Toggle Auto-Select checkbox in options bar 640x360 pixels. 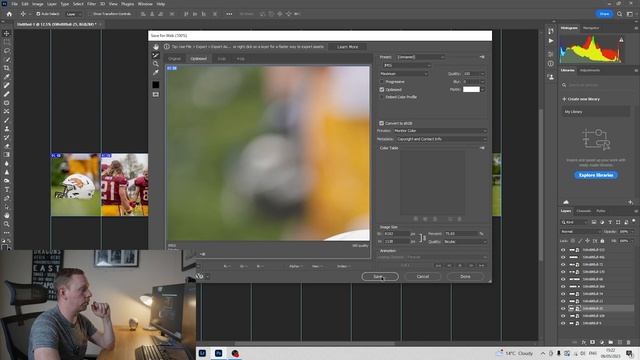pyautogui.click(x=38, y=14)
